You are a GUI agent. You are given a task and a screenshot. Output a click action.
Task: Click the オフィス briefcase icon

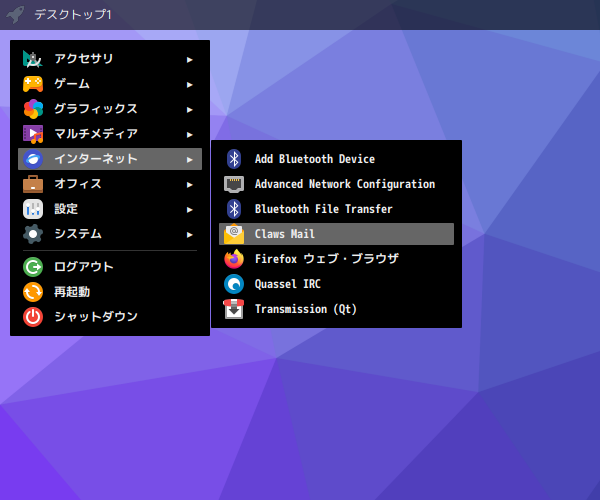tap(33, 184)
